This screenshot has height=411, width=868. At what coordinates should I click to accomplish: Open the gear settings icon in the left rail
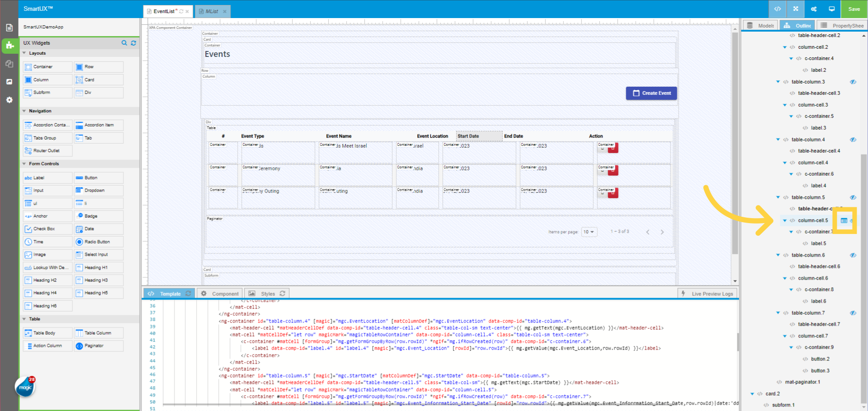pyautogui.click(x=9, y=100)
